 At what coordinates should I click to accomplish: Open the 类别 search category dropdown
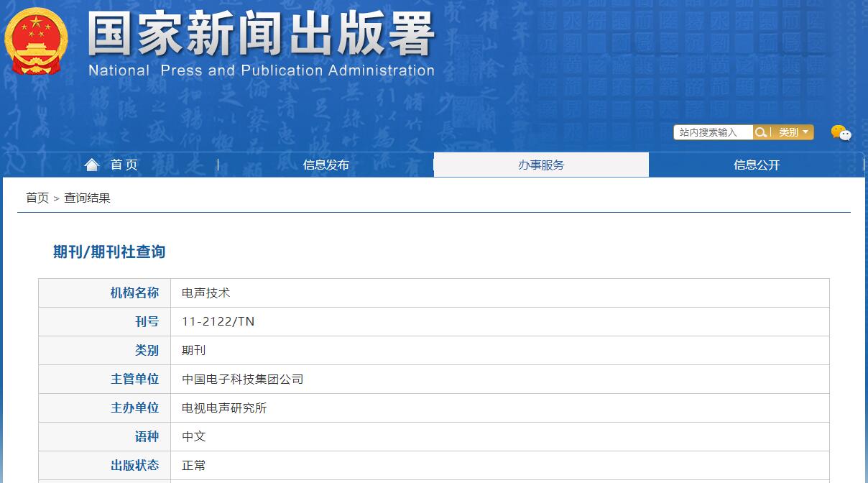(793, 132)
